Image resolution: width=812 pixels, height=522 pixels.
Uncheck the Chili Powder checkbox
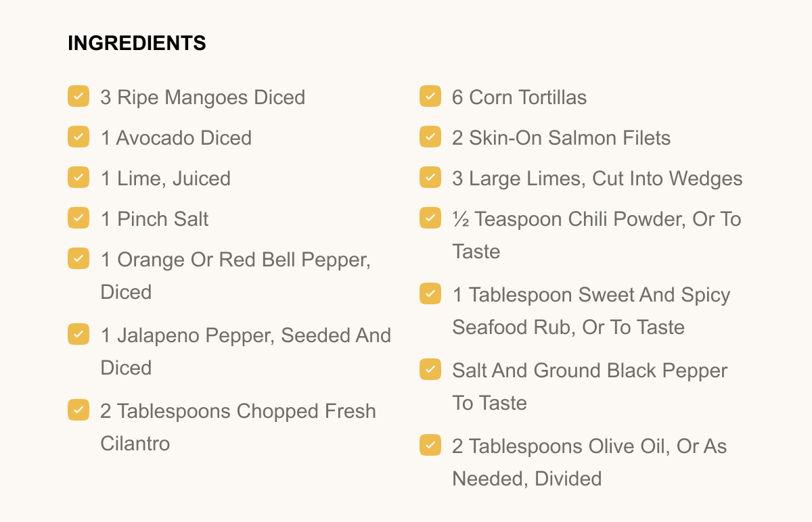[x=430, y=218]
